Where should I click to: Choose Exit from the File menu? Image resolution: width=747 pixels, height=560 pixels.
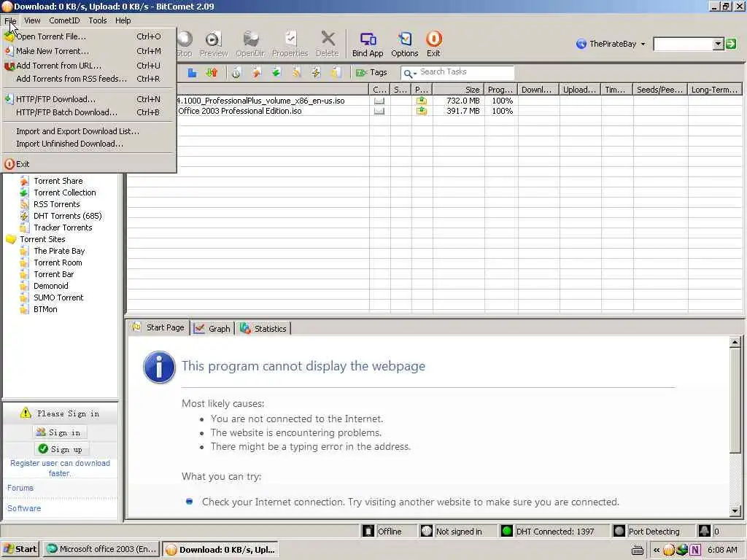pyautogui.click(x=90, y=164)
